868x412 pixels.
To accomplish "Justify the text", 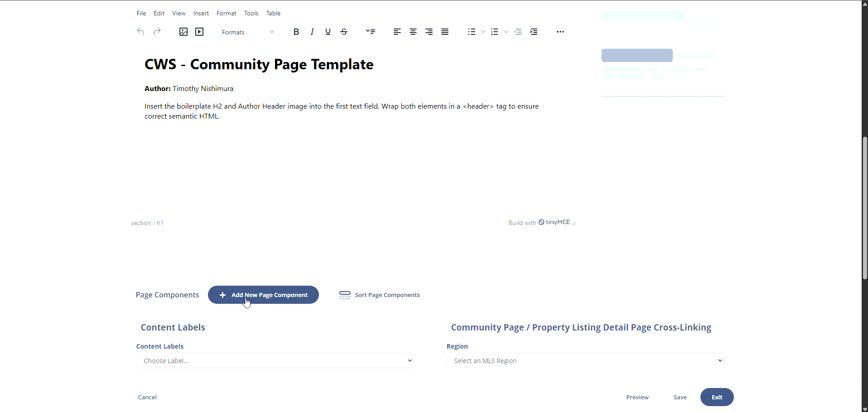I will [445, 32].
